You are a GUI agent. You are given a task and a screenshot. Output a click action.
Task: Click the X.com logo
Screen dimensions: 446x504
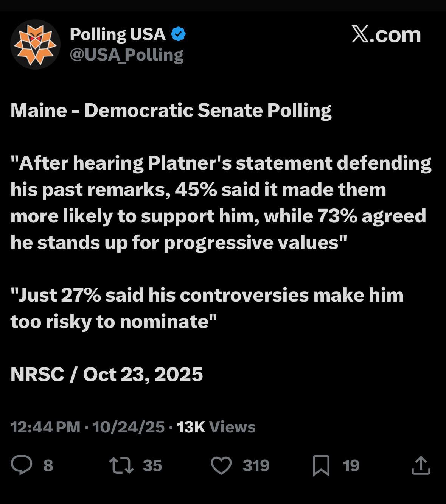386,35
